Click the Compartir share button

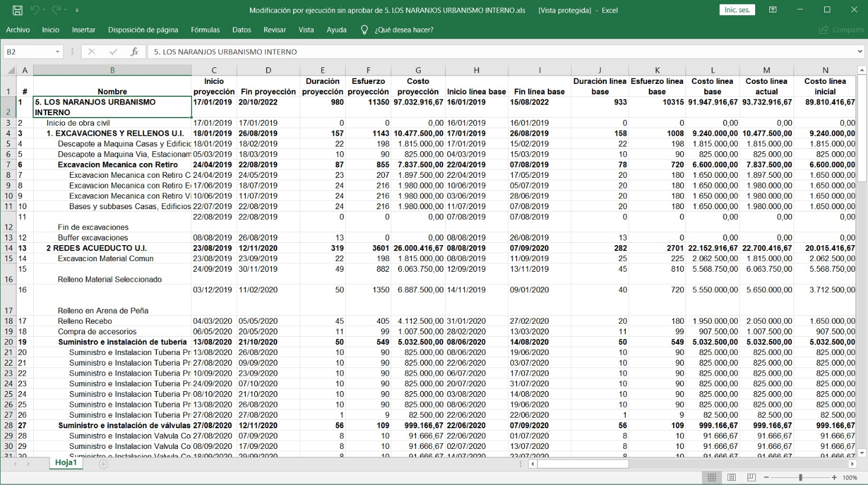841,30
